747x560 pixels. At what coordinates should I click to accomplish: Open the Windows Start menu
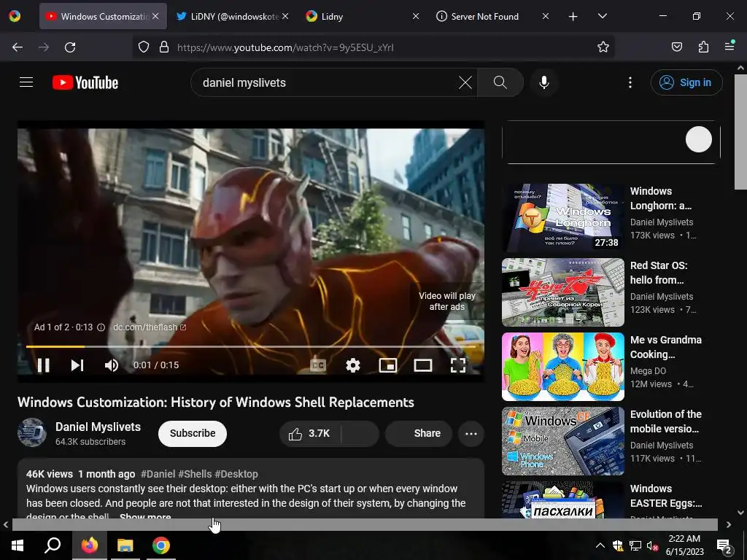point(18,545)
